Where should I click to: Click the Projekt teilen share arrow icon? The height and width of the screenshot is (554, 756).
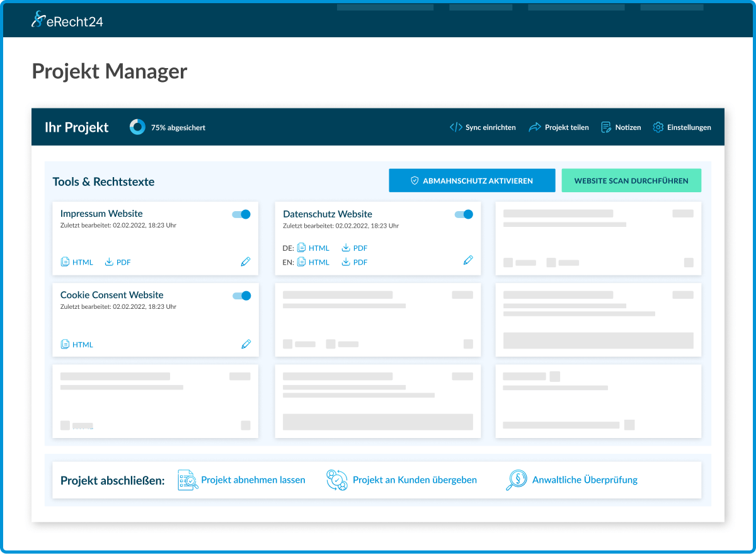535,127
